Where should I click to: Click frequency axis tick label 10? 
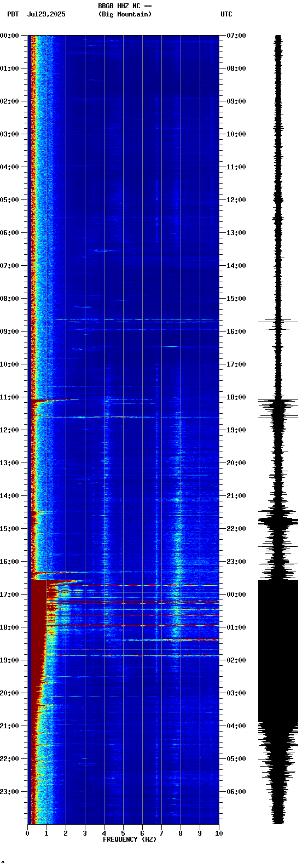[x=219, y=833]
